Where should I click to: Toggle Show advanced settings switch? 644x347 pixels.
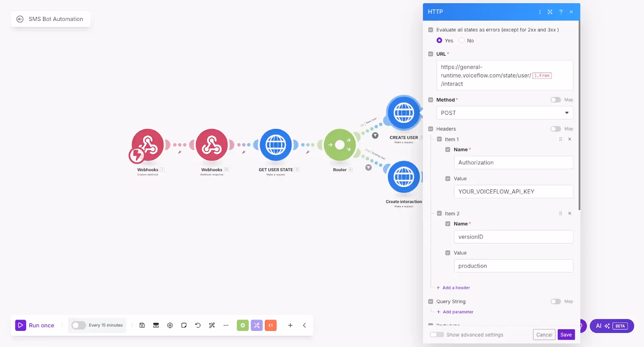coord(437,335)
